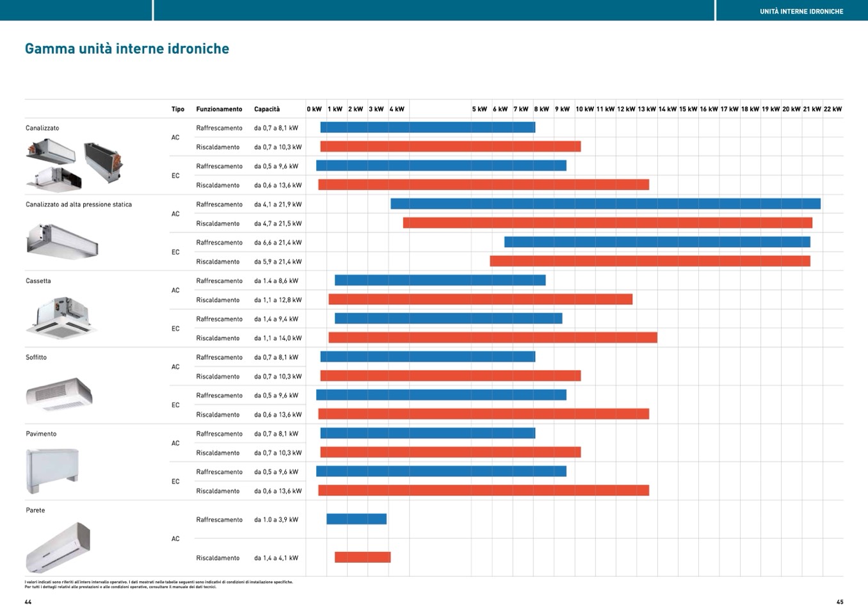The height and width of the screenshot is (614, 868).
Task: Select the Pavimento floor unit image
Action: (52, 471)
